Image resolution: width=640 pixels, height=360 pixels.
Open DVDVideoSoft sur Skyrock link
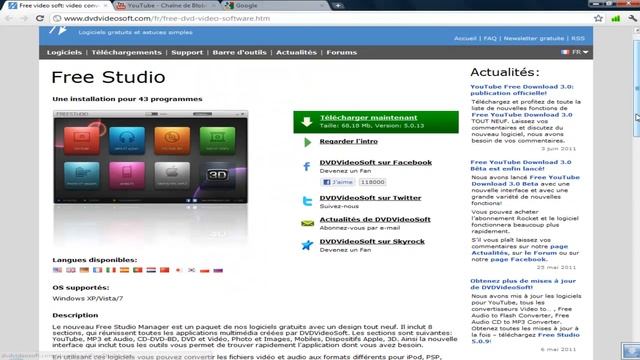[372, 242]
